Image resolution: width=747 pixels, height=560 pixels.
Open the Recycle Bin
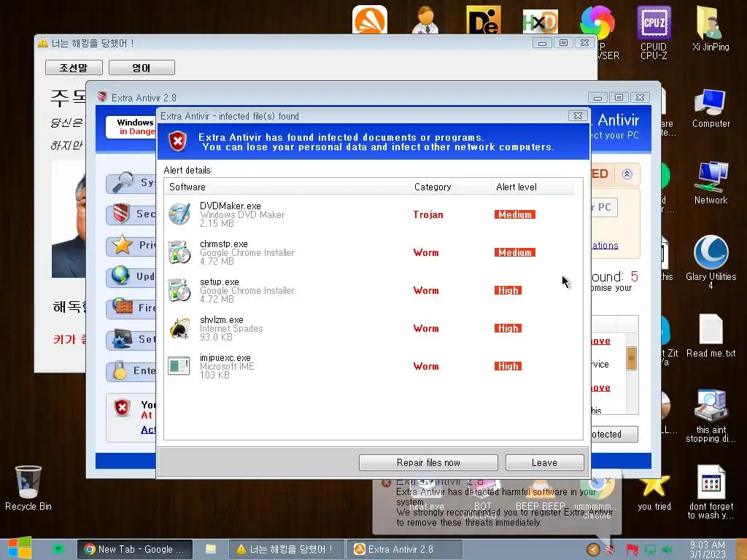coord(28,488)
